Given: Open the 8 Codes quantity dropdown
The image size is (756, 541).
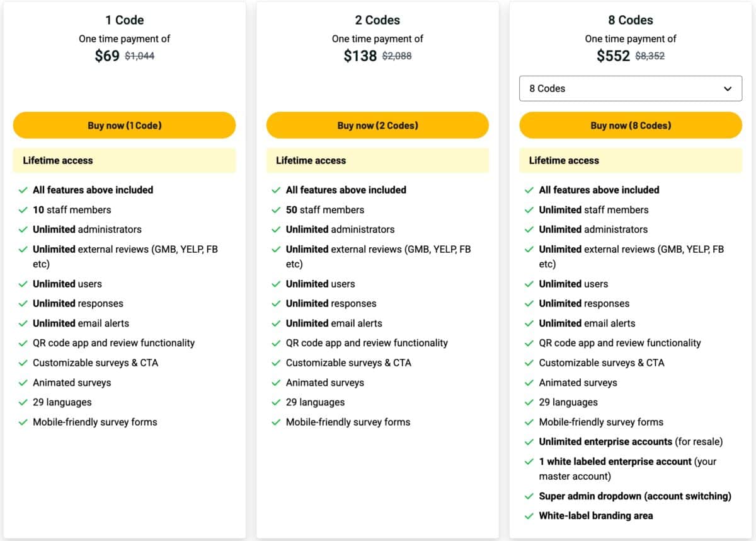Looking at the screenshot, I should [630, 89].
